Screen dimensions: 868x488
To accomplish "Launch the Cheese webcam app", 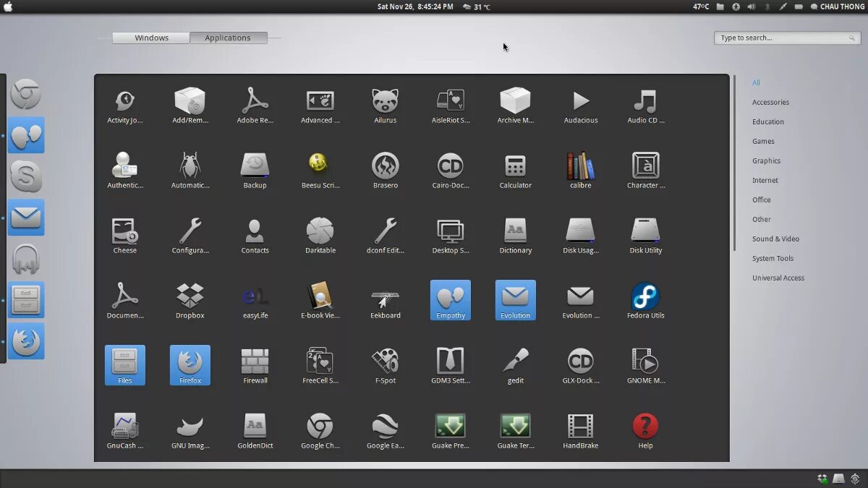I will coord(125,236).
